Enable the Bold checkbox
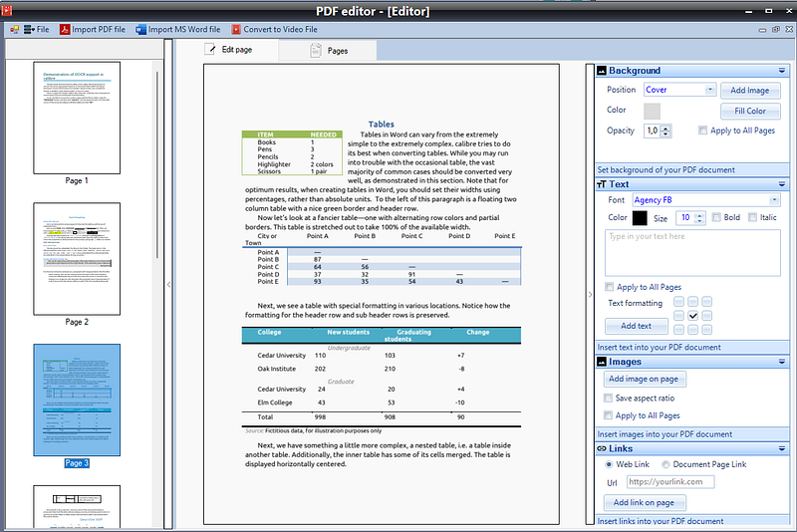The height and width of the screenshot is (532, 797). point(716,217)
